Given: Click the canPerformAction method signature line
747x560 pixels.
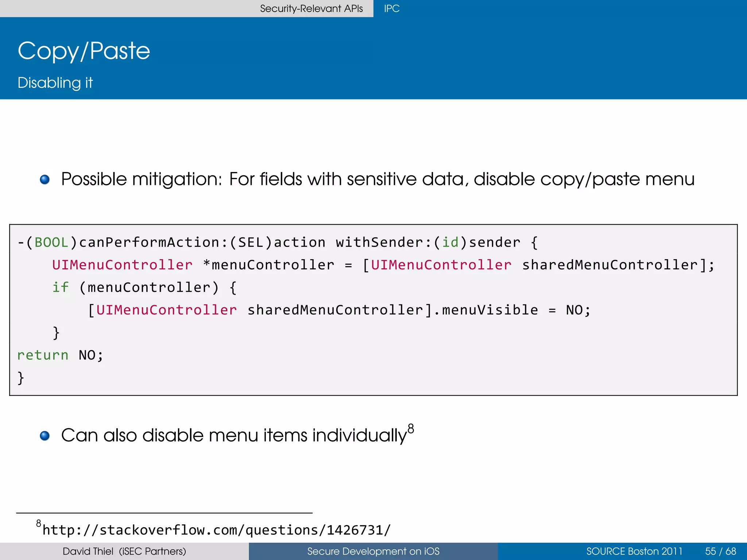Looking at the screenshot, I should tap(278, 242).
